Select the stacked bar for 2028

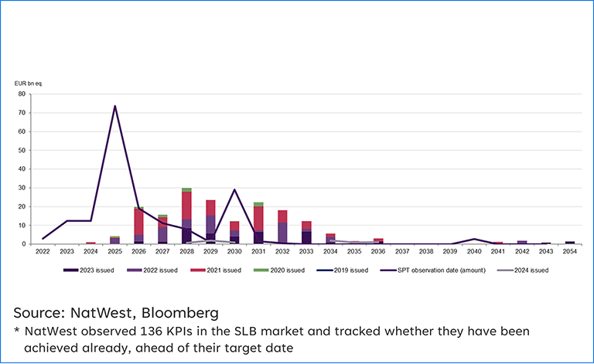(186, 216)
